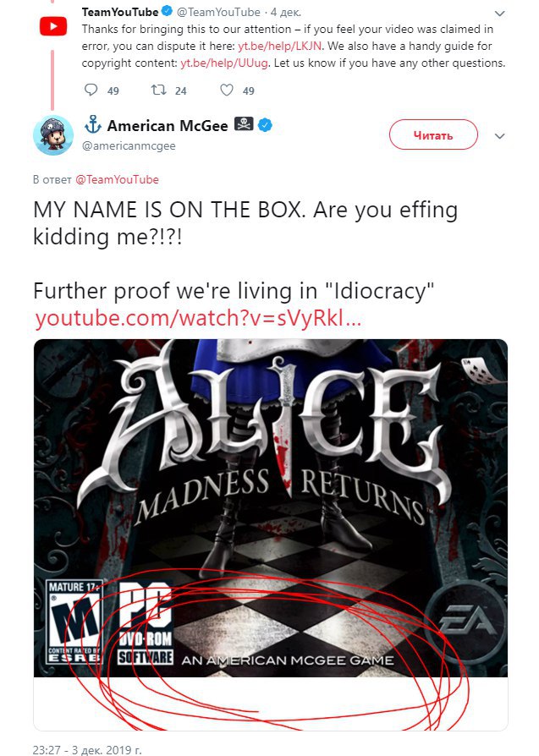Image resolution: width=539 pixels, height=756 pixels.
Task: Open the yt.be/help/LKJN dispute link
Action: tap(280, 47)
